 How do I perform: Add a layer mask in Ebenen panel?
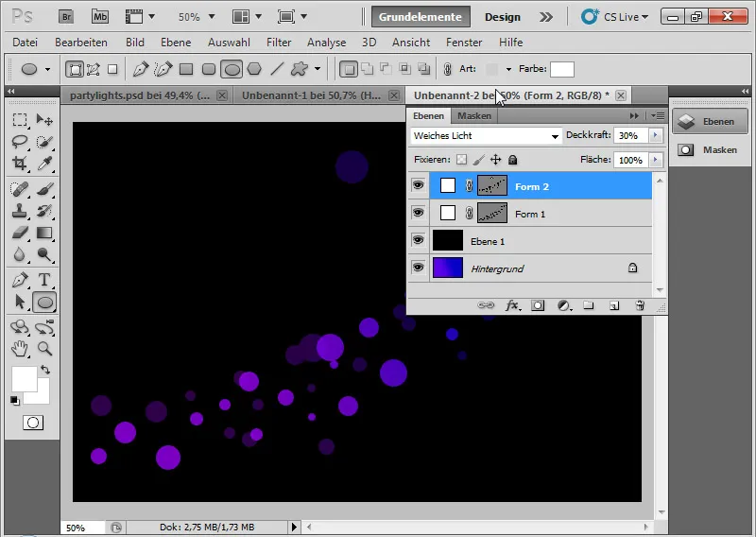(538, 305)
